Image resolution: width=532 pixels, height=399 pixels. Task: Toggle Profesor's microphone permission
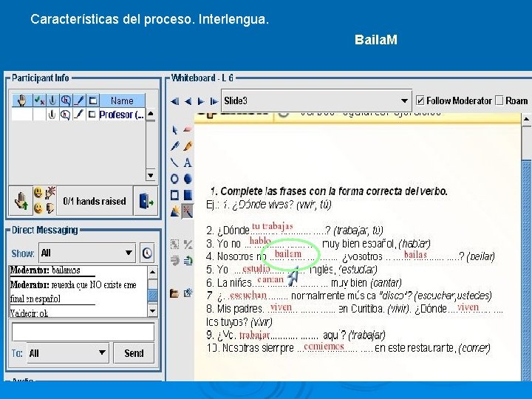click(52, 115)
